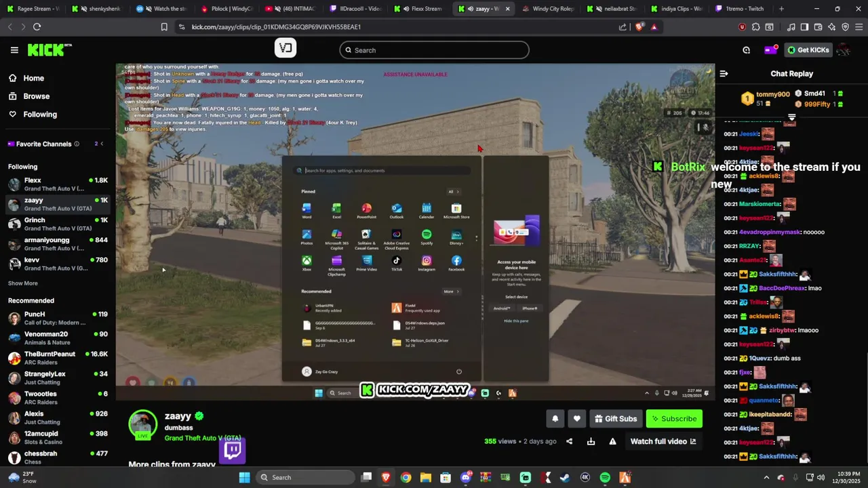Expand the chat leaderboard arrow

[791, 117]
